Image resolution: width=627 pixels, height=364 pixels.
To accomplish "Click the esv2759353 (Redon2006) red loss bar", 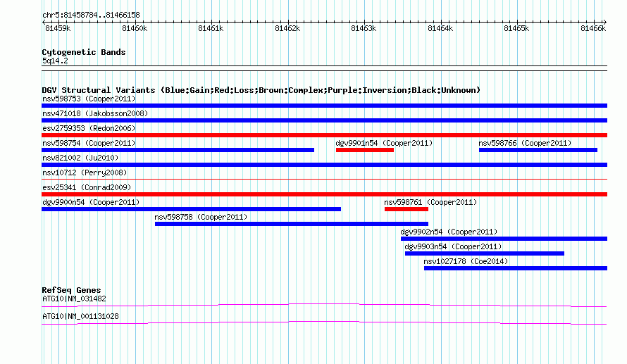I will click(324, 135).
